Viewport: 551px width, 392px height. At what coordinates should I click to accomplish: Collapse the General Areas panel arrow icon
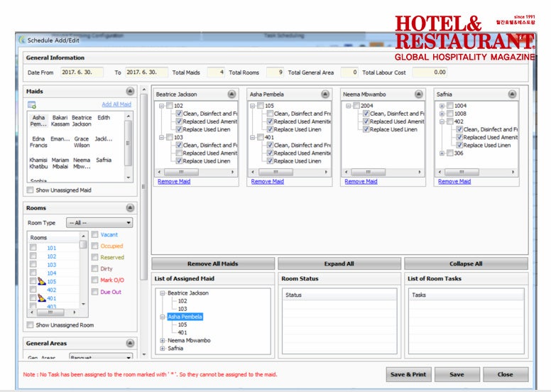[x=130, y=343]
